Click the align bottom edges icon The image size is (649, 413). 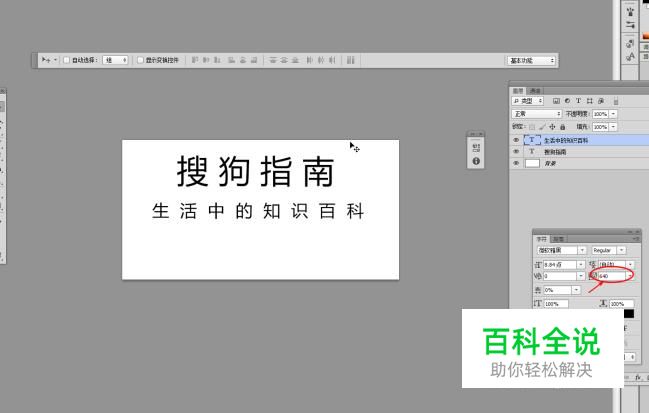tap(217, 60)
